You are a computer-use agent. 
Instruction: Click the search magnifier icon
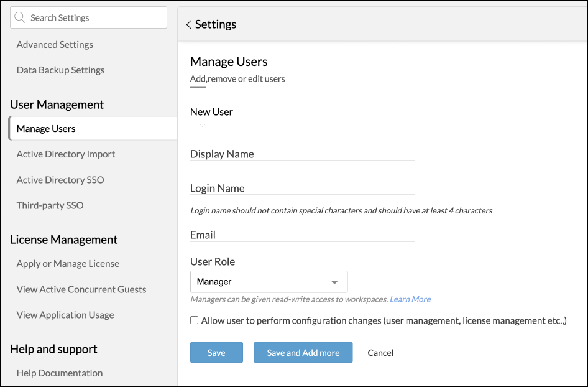(x=19, y=17)
